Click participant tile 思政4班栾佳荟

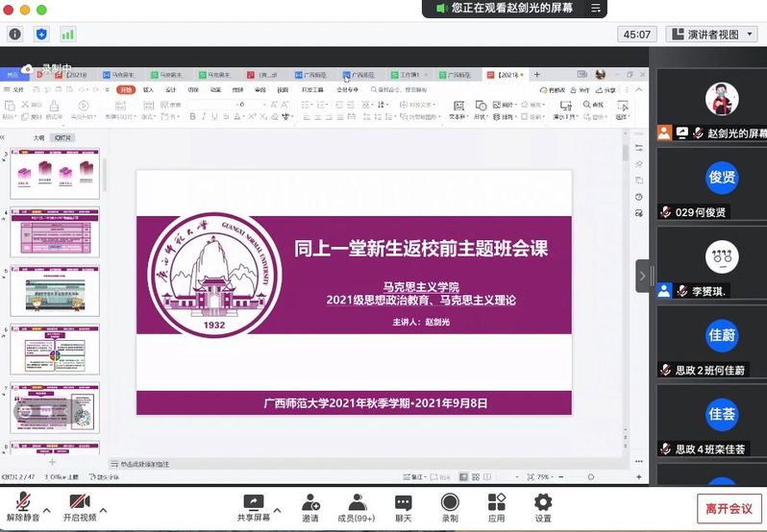click(711, 421)
